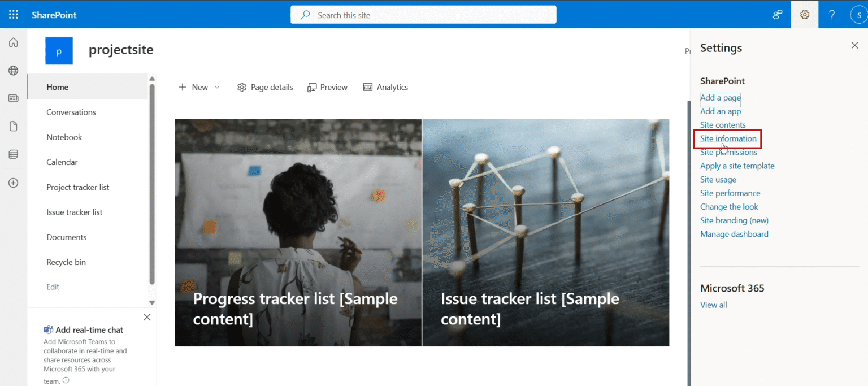Screen dimensions: 868x386
Task: Click the Create (+) icon in left rail
Action: tap(13, 182)
